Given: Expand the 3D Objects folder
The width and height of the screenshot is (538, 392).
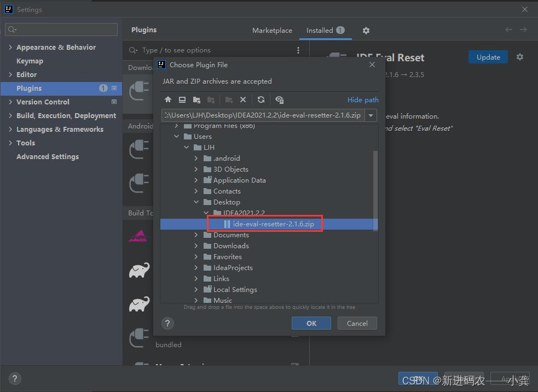Looking at the screenshot, I should coord(196,169).
